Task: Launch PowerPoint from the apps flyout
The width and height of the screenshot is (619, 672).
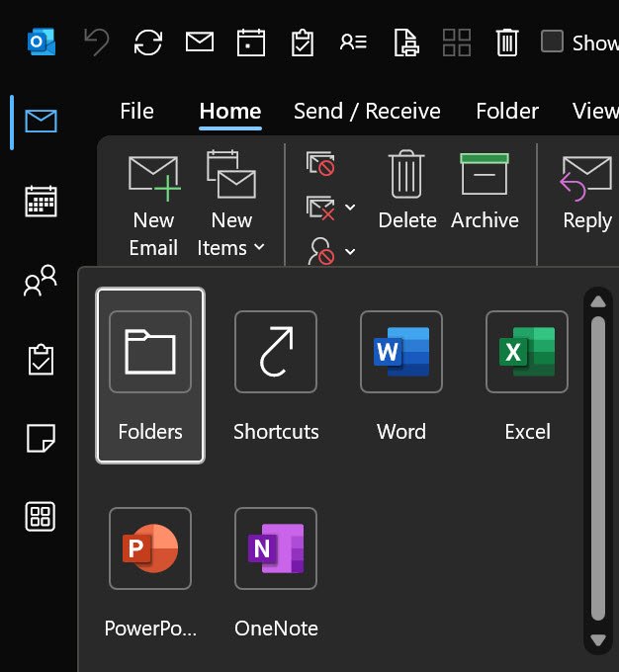Action: [150, 572]
